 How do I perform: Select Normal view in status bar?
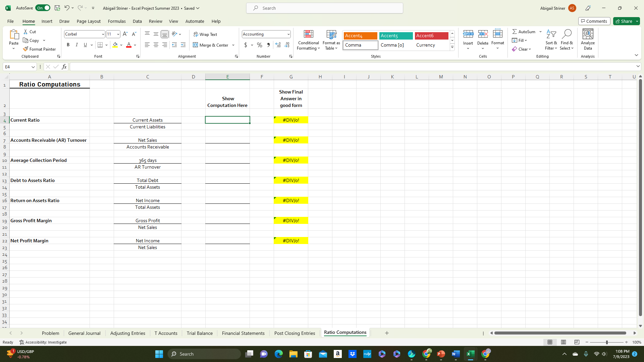pos(550,342)
